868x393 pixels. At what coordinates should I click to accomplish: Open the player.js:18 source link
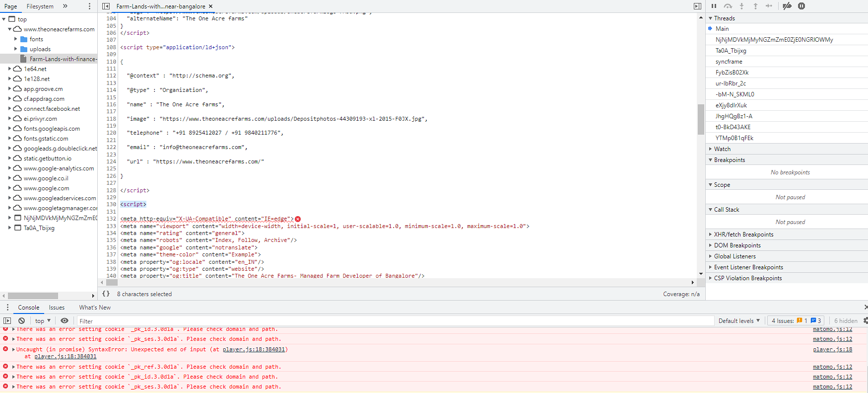point(832,349)
